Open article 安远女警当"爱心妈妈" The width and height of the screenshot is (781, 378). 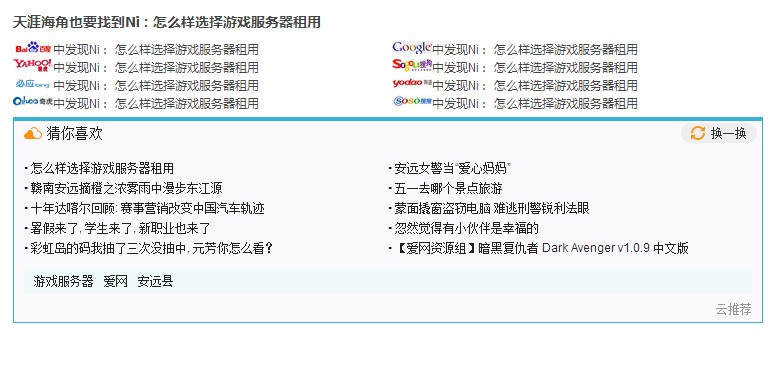[453, 168]
